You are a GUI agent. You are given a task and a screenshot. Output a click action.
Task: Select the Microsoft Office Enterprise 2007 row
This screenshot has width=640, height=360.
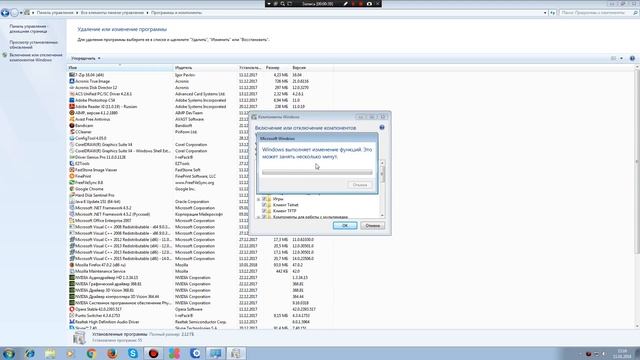tap(200, 221)
